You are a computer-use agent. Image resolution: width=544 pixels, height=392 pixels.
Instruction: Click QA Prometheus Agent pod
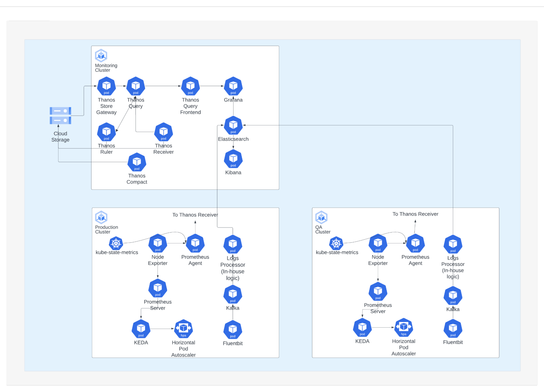(x=416, y=243)
